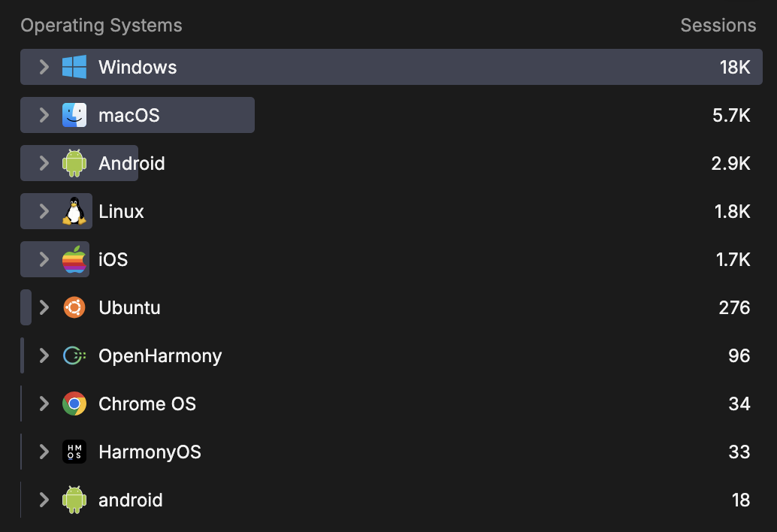Click the rainbow Apple iOS icon
This screenshot has height=532, width=777.
tap(74, 259)
